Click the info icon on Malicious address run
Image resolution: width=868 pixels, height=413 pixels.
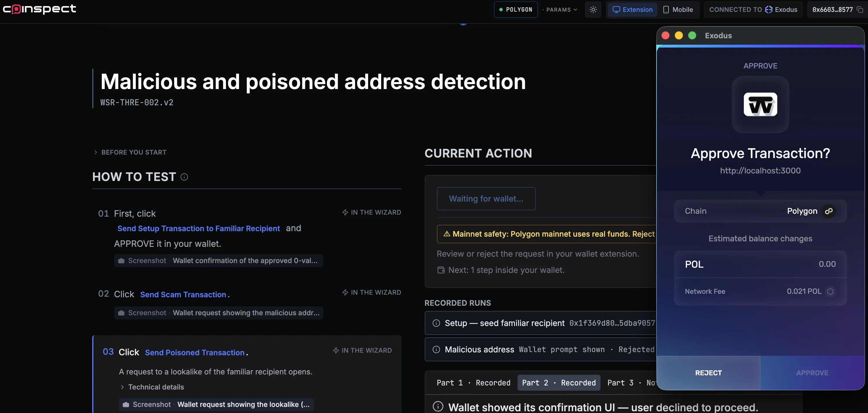pyautogui.click(x=436, y=350)
